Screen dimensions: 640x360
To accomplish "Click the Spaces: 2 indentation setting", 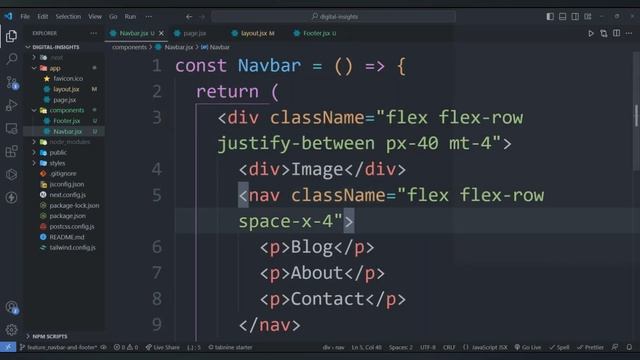I will coord(400,347).
